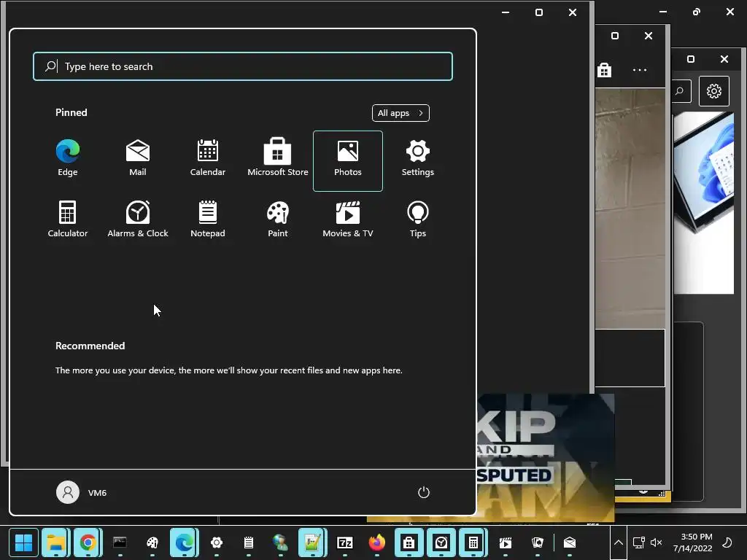Open the clock showing 3:50 PM
Screen dimensions: 747x560
(693, 542)
